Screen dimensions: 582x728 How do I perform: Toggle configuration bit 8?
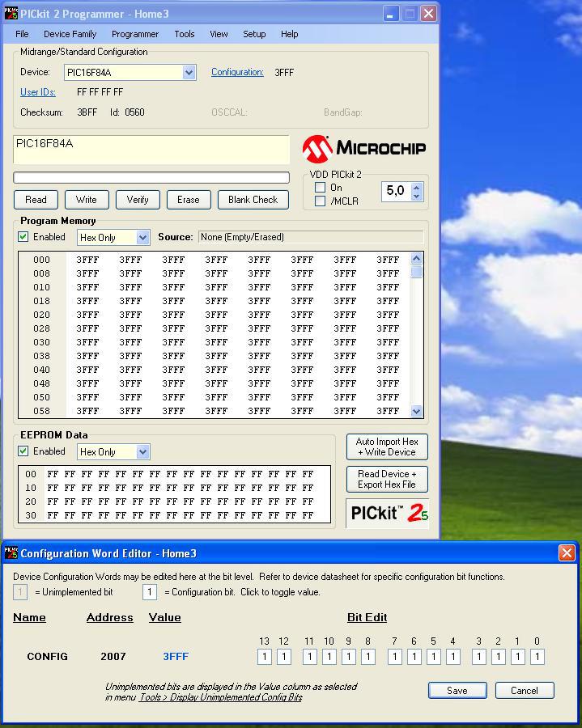[x=367, y=657]
